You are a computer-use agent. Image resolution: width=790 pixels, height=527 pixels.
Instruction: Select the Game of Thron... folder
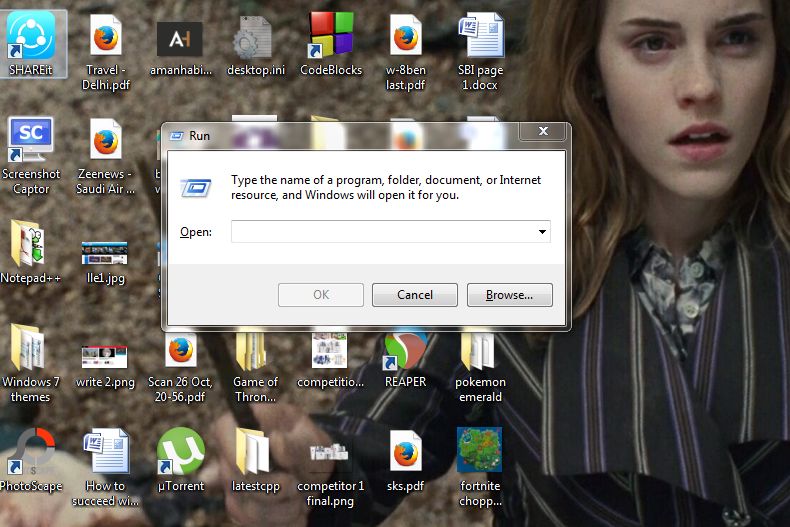point(255,367)
